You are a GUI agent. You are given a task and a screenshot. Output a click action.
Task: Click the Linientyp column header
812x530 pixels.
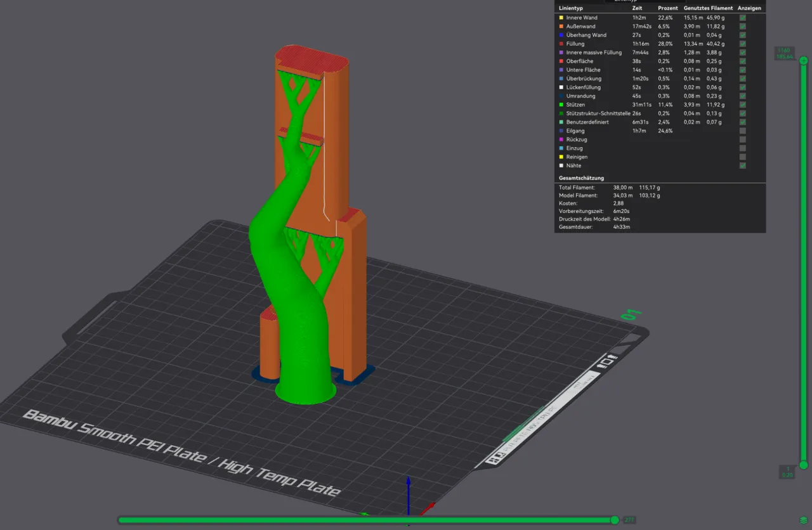570,8
